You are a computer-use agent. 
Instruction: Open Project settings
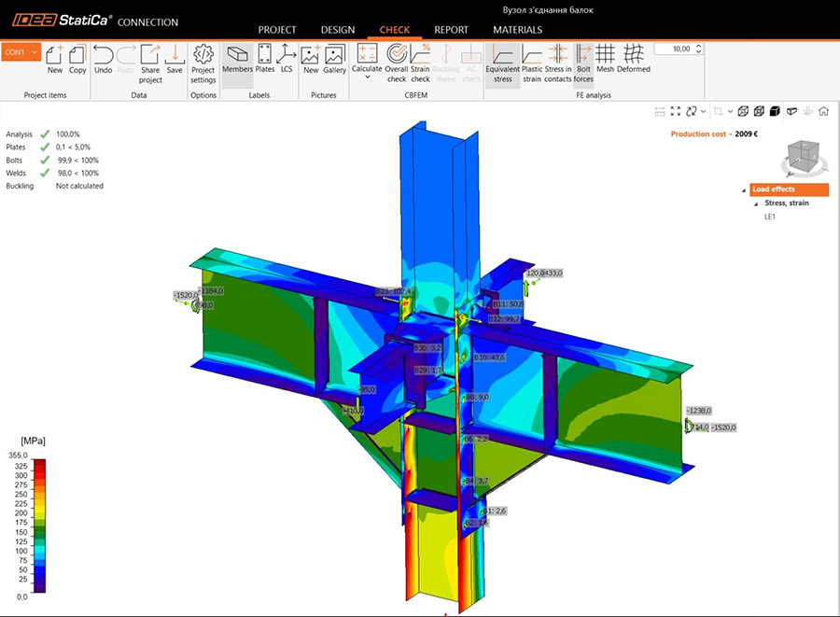[x=203, y=60]
